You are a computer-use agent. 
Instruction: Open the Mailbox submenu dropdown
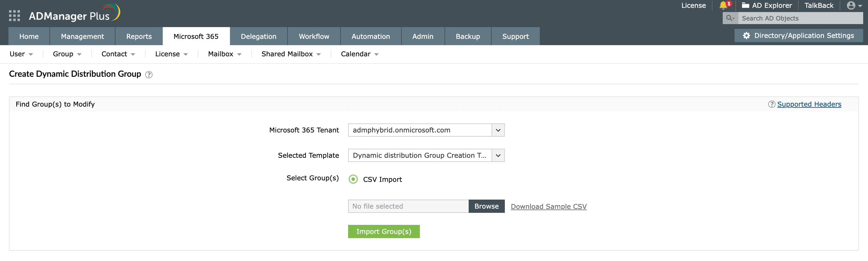pos(225,54)
